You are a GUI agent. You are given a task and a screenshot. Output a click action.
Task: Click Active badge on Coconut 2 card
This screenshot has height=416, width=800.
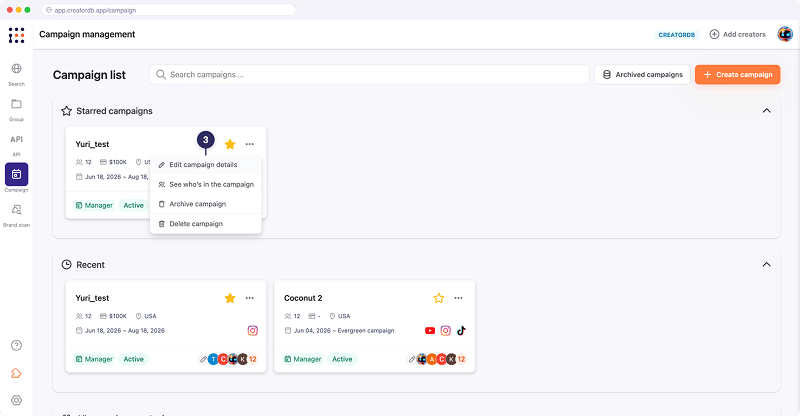pos(342,359)
